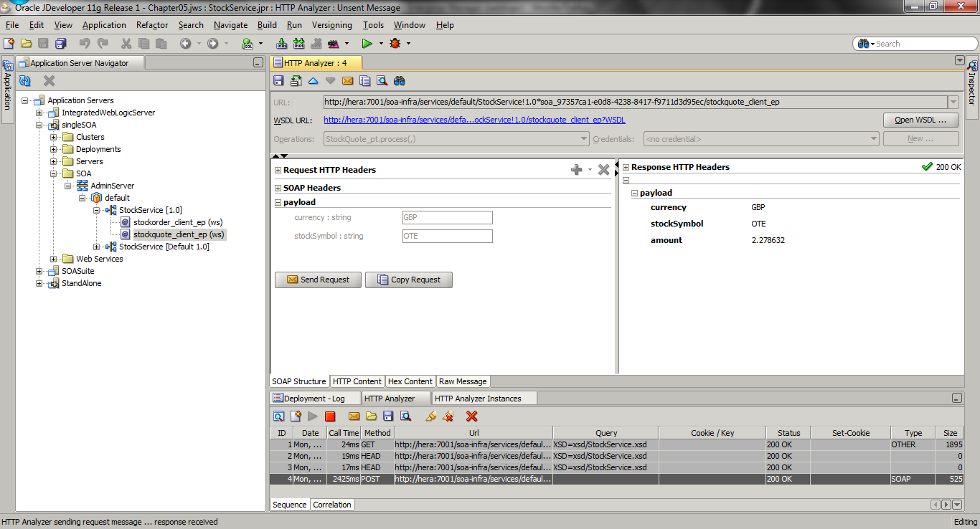Click the copy documents icon in editor toolbar

tap(365, 80)
